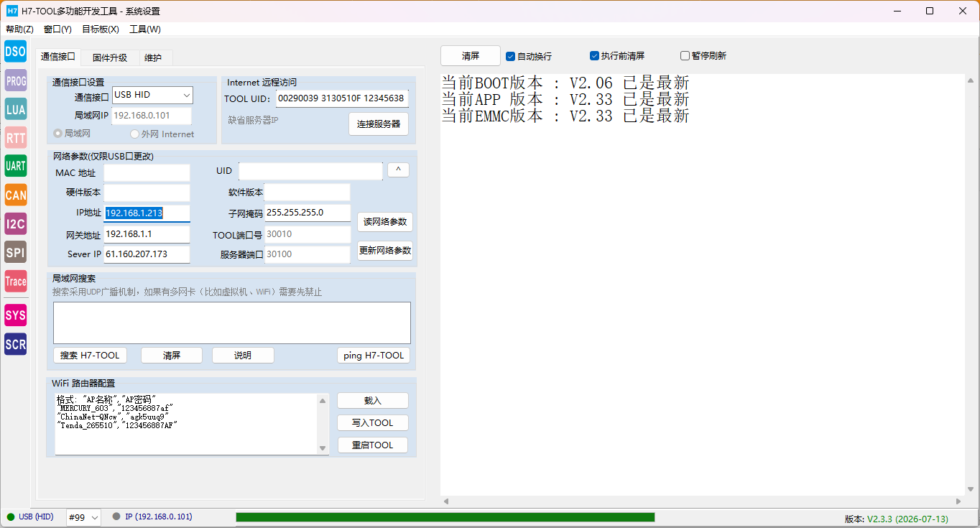Open the 目标板(X) menu

point(101,29)
